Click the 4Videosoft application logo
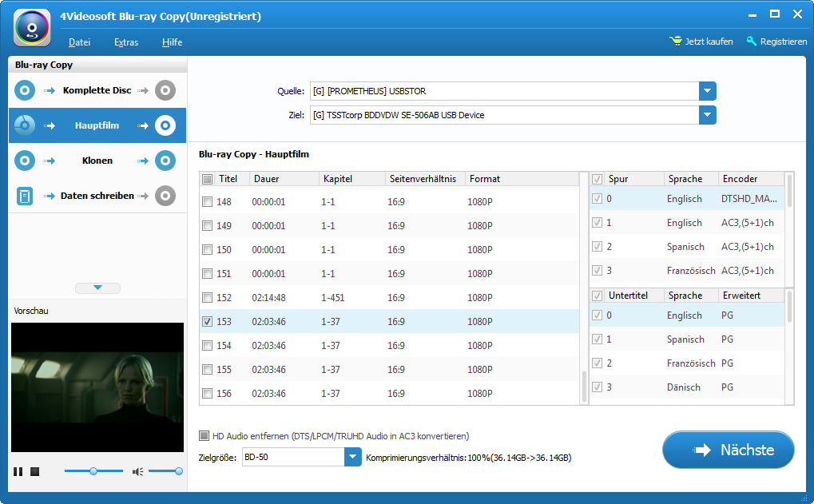 [x=32, y=29]
